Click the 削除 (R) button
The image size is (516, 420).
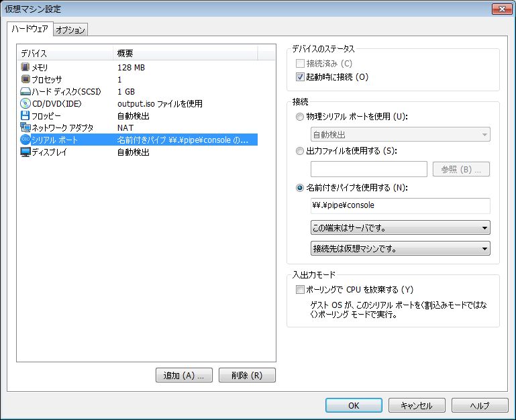pos(247,375)
